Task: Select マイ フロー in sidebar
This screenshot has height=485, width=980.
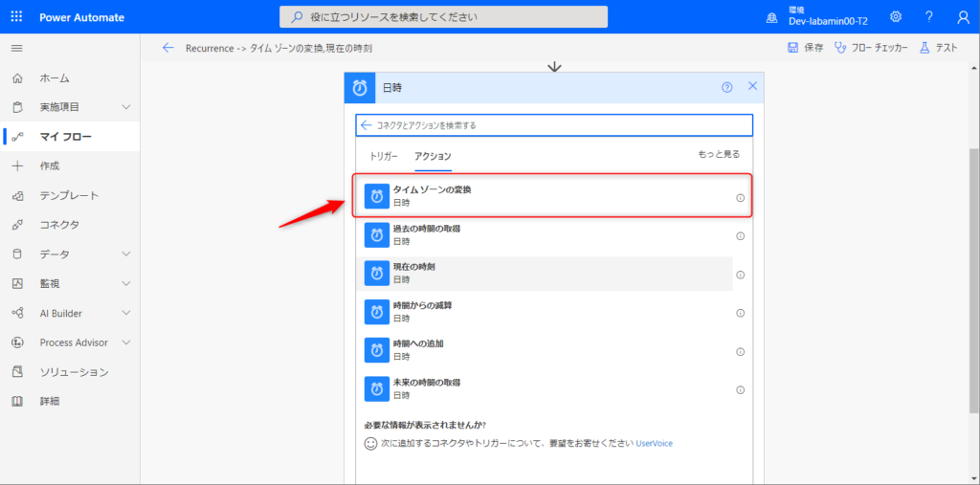Action: pos(70,136)
